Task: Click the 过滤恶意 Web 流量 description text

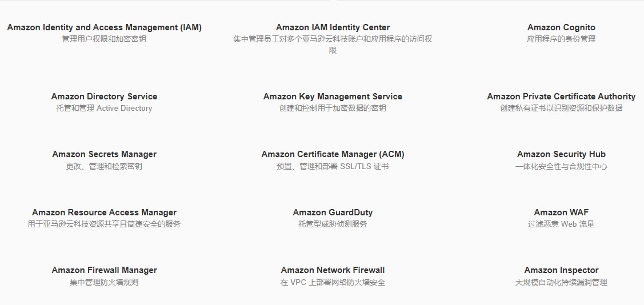Action: (561, 224)
